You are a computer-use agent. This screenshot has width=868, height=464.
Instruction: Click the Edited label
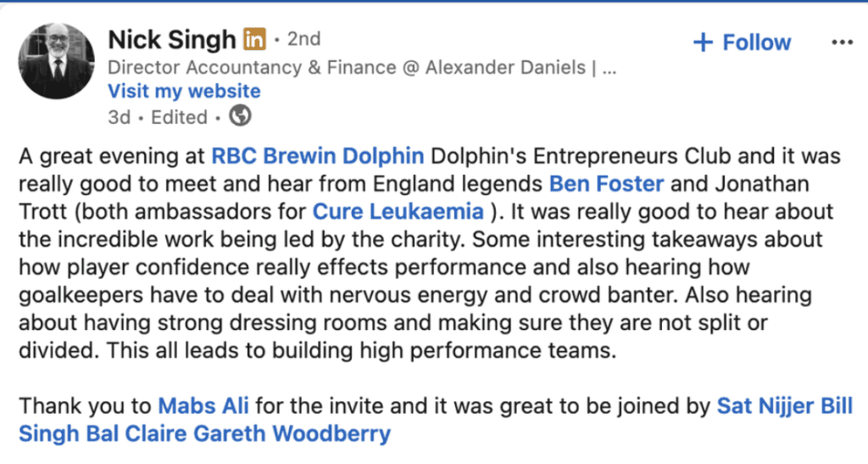click(179, 117)
